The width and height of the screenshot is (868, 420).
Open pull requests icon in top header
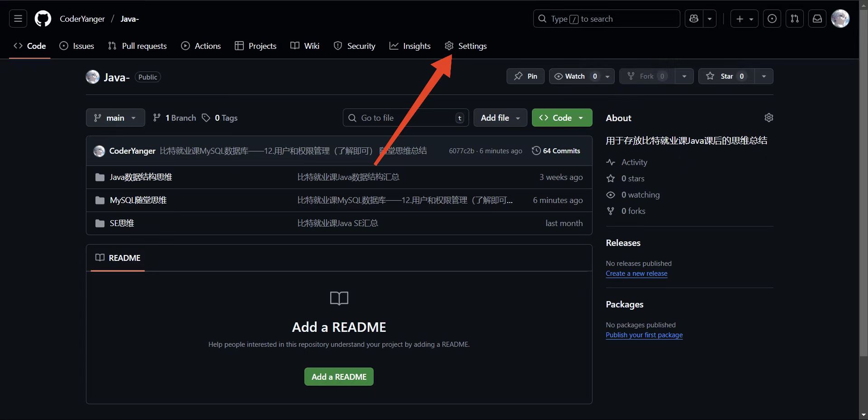(x=795, y=19)
